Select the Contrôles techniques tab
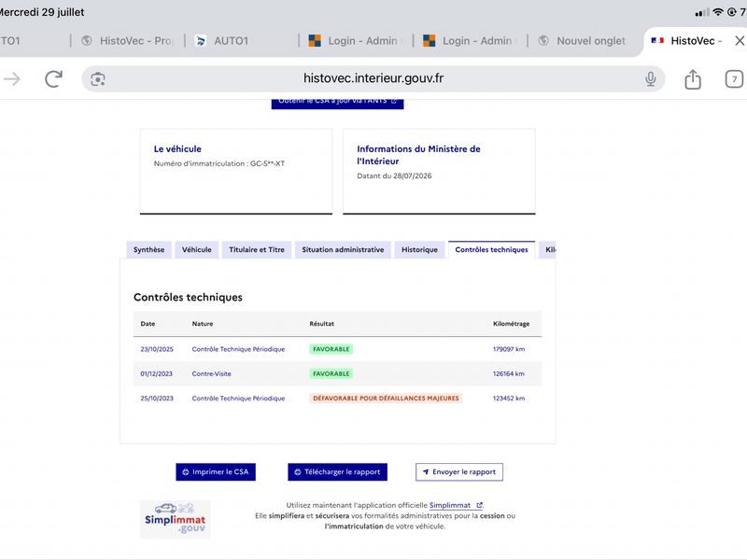 [x=491, y=249]
